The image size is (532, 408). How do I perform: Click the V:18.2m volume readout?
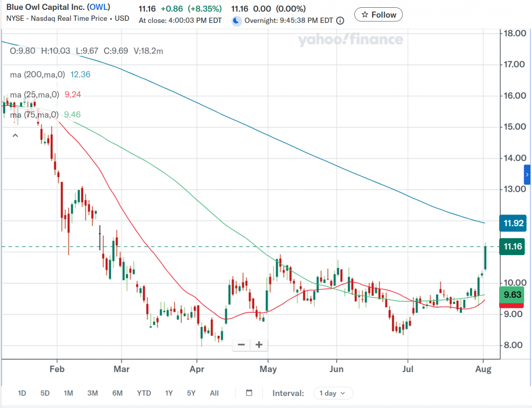point(148,51)
